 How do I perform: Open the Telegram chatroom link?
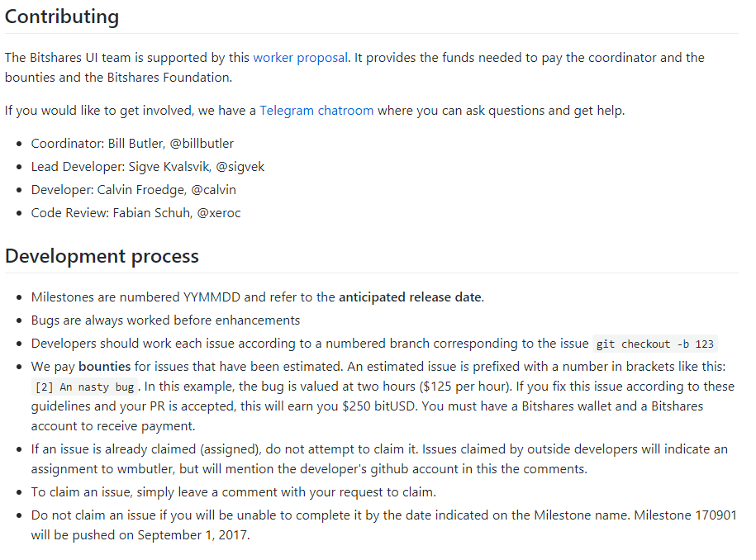click(x=316, y=111)
